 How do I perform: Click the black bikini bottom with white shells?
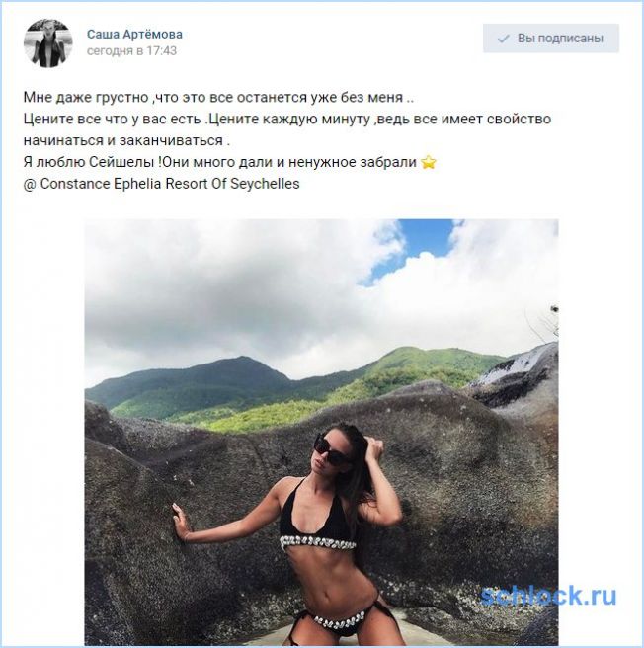(340, 622)
